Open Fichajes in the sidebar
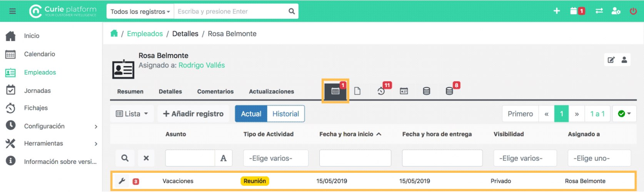The width and height of the screenshot is (644, 192). 36,108
